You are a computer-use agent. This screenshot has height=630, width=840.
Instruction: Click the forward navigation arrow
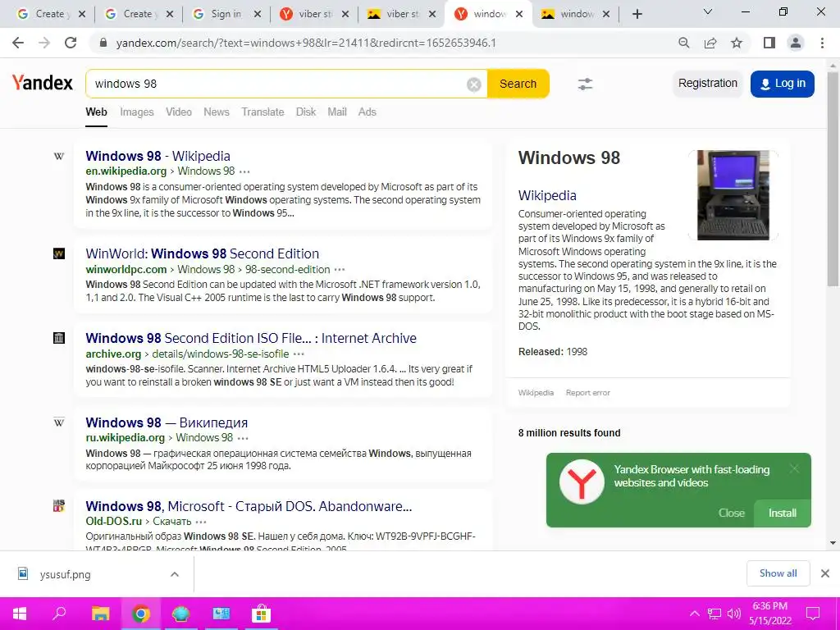[x=44, y=43]
